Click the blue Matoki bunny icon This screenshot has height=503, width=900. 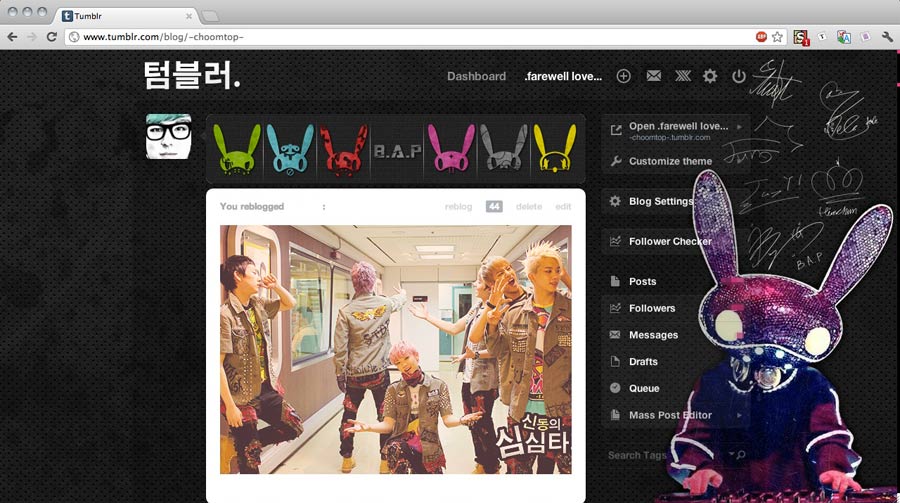coord(290,149)
